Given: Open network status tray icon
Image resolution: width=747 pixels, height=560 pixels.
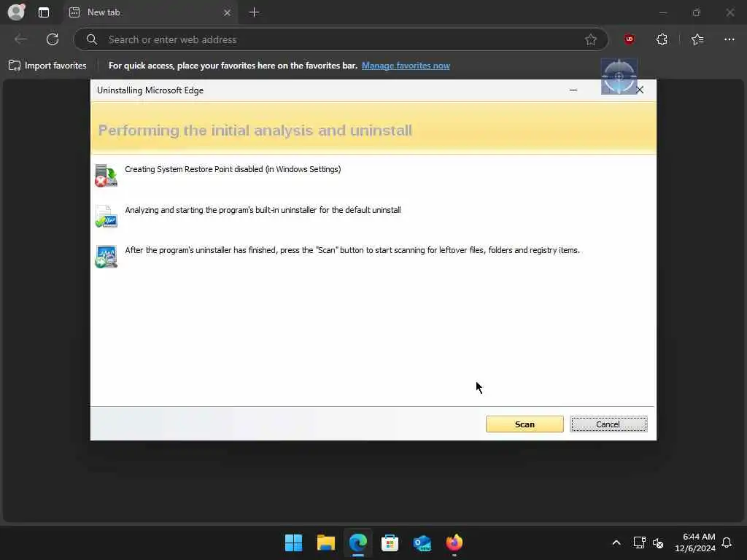Looking at the screenshot, I should pos(639,542).
